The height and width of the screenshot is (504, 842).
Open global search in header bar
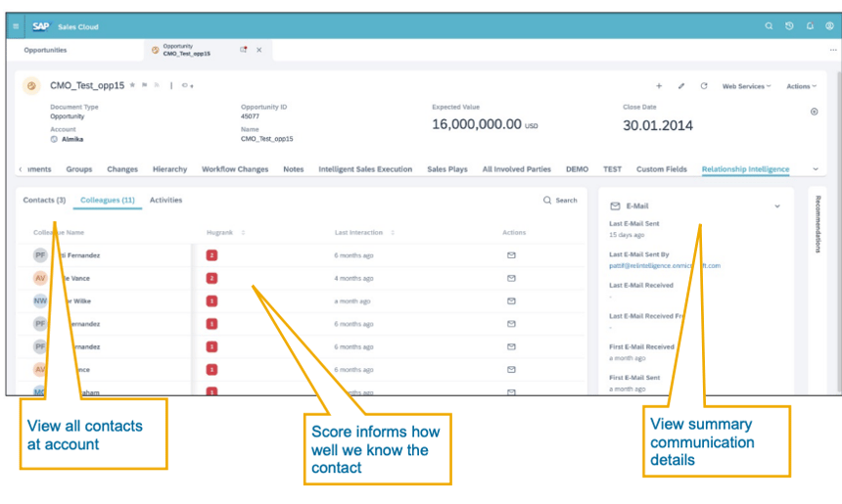pos(769,25)
